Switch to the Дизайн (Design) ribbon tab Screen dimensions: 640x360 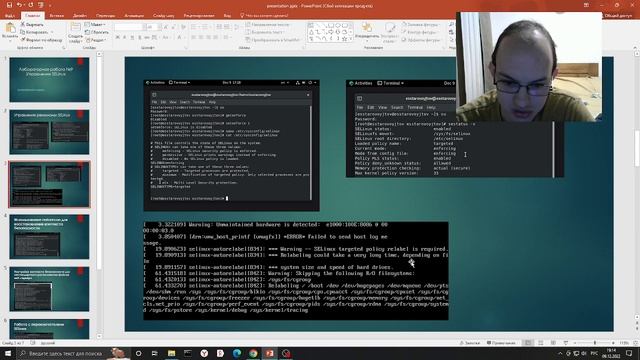[80, 16]
